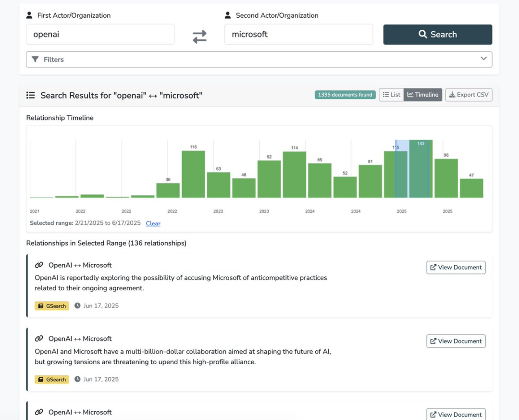
Task: Open the Filters panel via funnel icon
Action: point(35,60)
